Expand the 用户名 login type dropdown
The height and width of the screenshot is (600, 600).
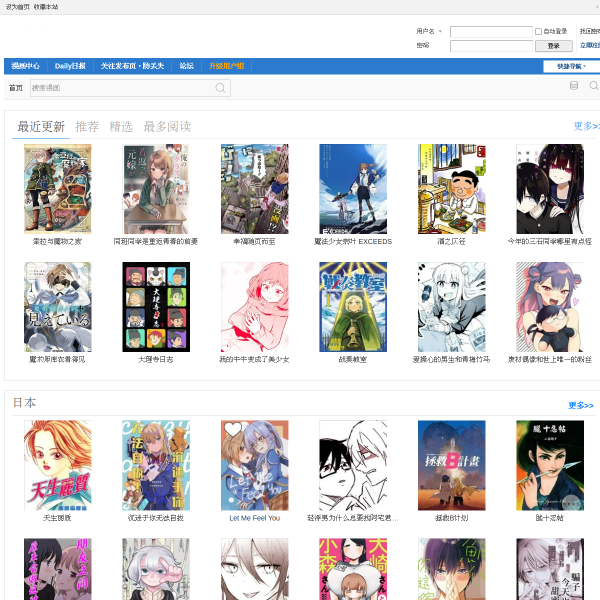[429, 31]
